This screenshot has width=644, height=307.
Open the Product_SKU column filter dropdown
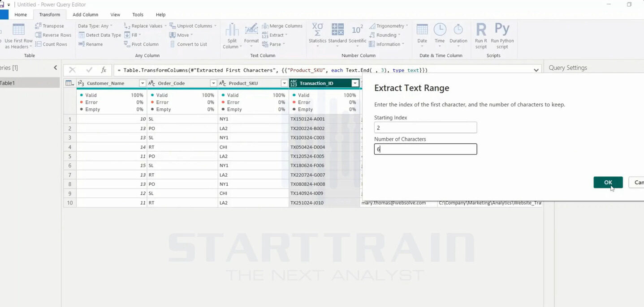(284, 83)
